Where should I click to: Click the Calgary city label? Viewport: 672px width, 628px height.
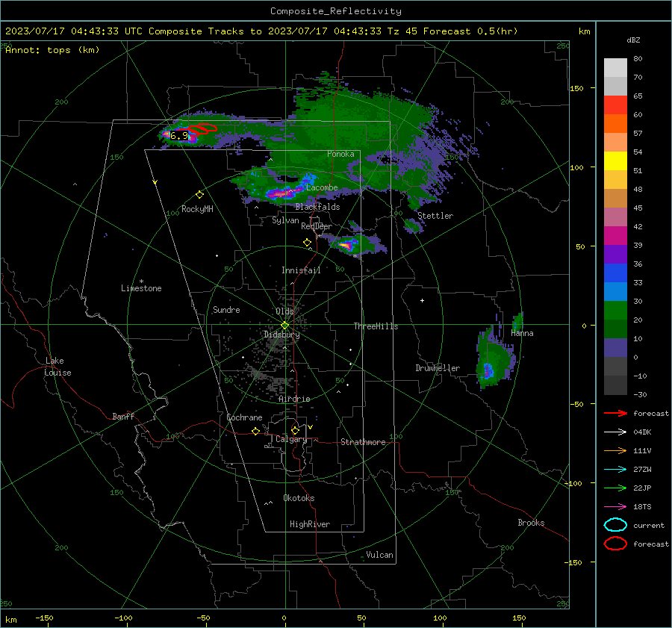click(x=291, y=439)
